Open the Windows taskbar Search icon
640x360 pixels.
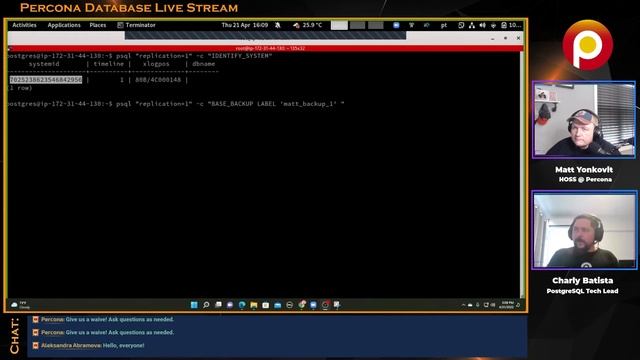tap(206, 304)
